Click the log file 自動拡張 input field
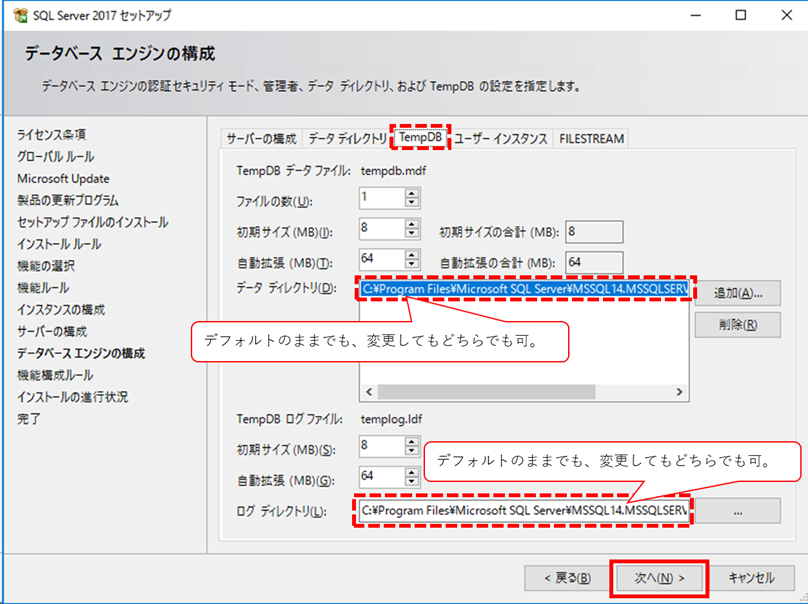 click(382, 477)
